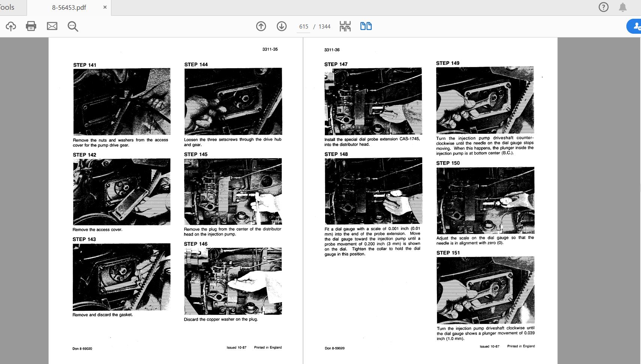Viewport: 641px width, 364px height.
Task: Click the STEP 143 photo
Action: (122, 277)
